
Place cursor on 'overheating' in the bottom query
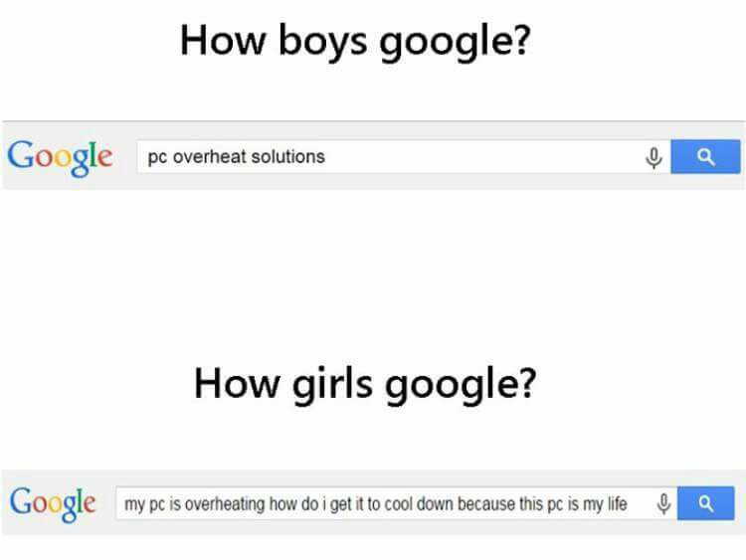click(x=224, y=504)
